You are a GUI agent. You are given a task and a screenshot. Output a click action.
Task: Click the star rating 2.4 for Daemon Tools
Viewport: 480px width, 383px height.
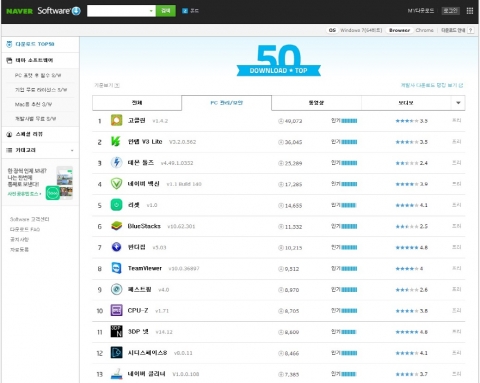tap(411, 163)
